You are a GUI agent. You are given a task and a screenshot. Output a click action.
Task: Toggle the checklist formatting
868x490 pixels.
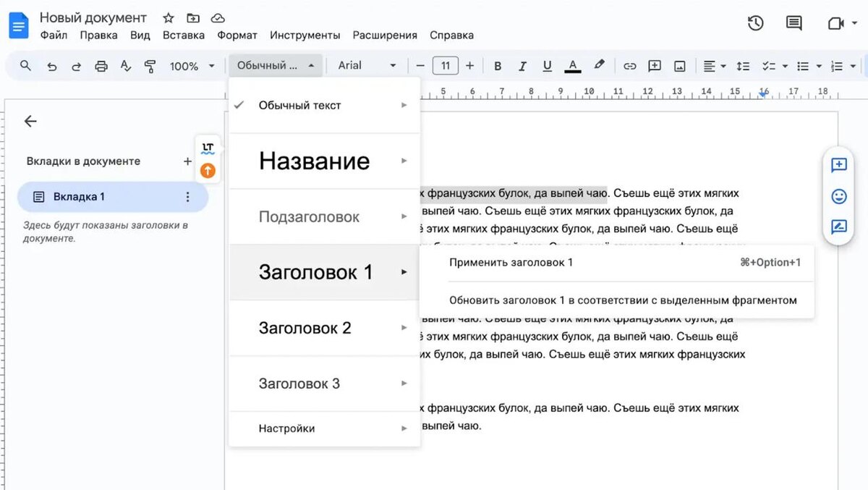[x=770, y=65]
